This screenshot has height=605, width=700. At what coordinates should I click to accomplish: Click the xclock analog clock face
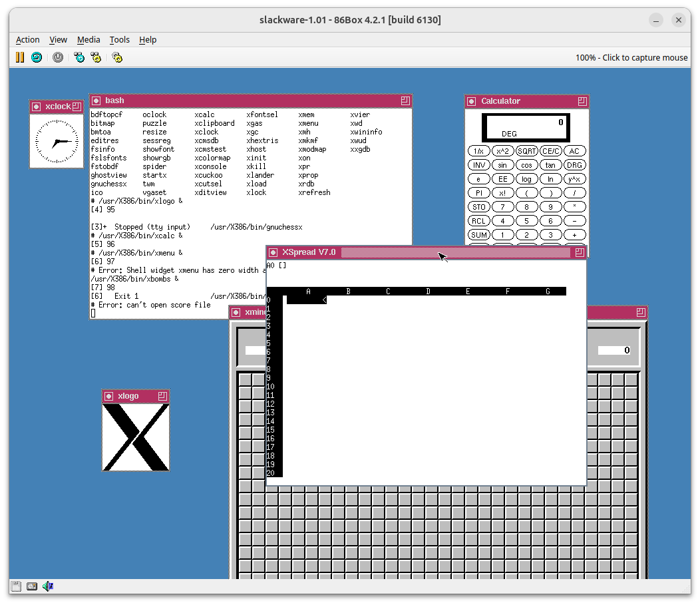[57, 142]
